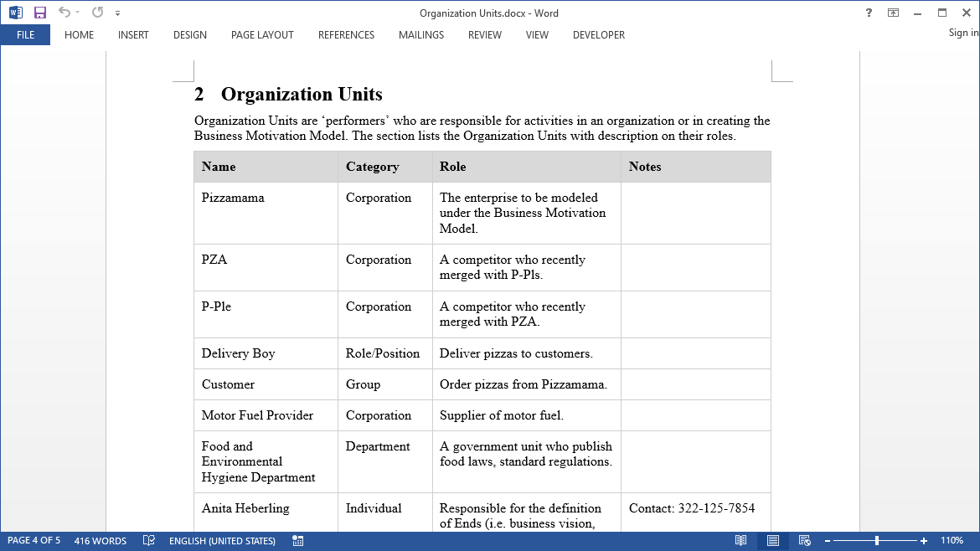Switch to Print Layout view
Screen dimensions: 980x551
[773, 540]
